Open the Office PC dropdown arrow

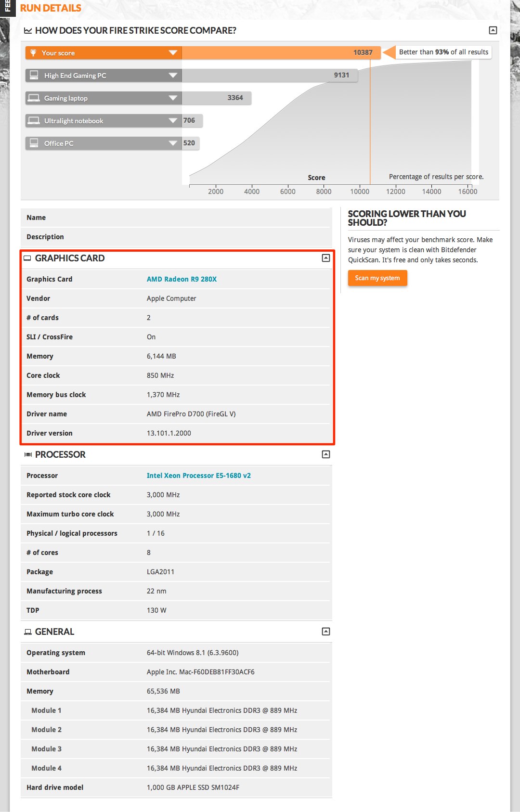[173, 143]
